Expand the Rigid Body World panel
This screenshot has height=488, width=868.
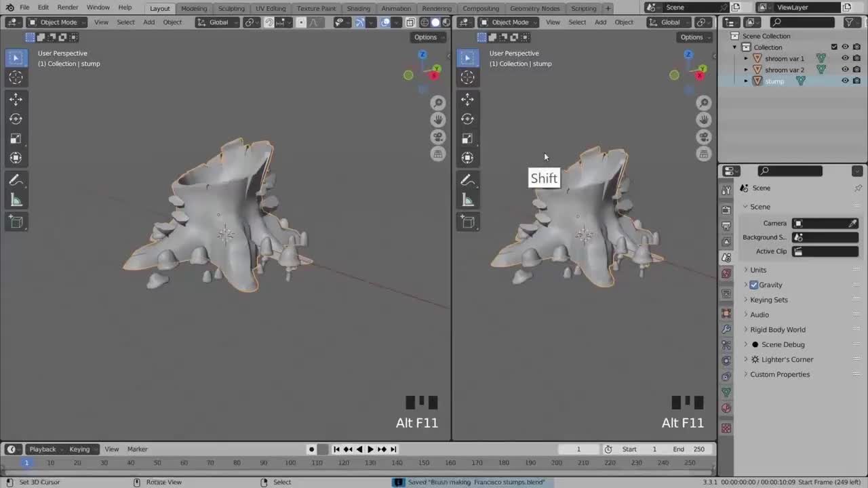click(x=778, y=329)
